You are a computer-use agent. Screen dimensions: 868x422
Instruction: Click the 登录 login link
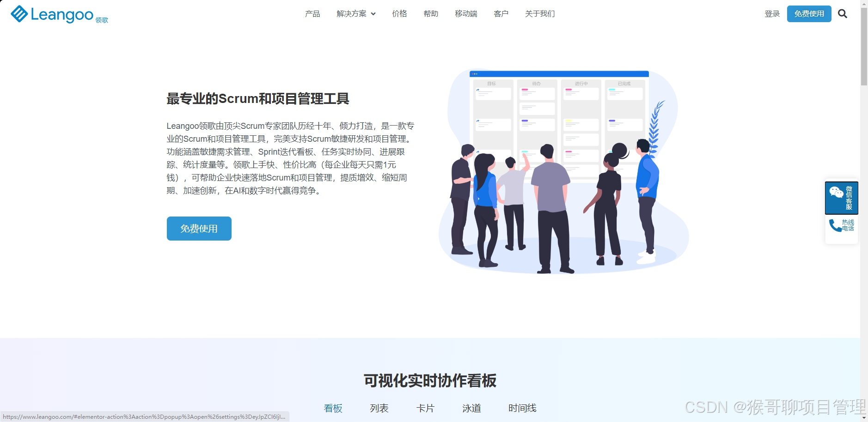tap(771, 14)
